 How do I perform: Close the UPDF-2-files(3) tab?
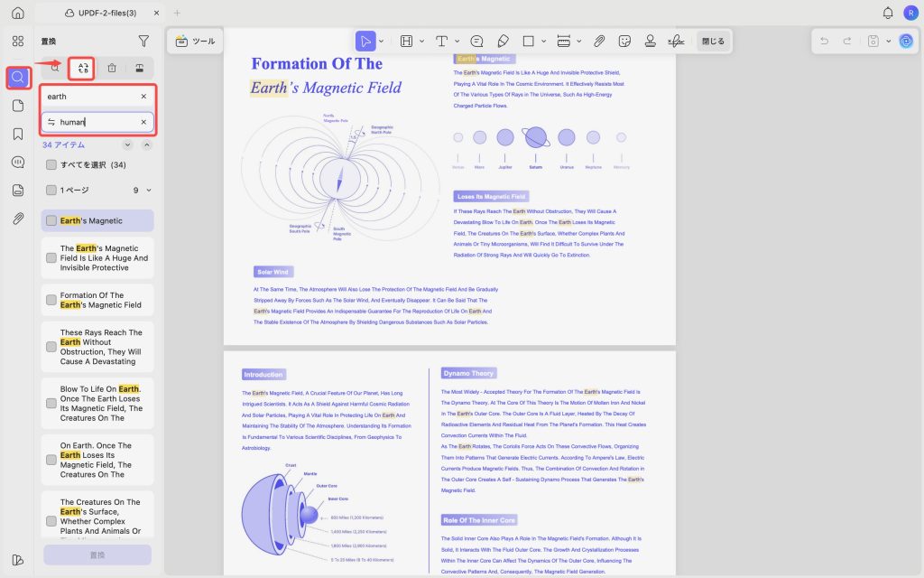156,13
